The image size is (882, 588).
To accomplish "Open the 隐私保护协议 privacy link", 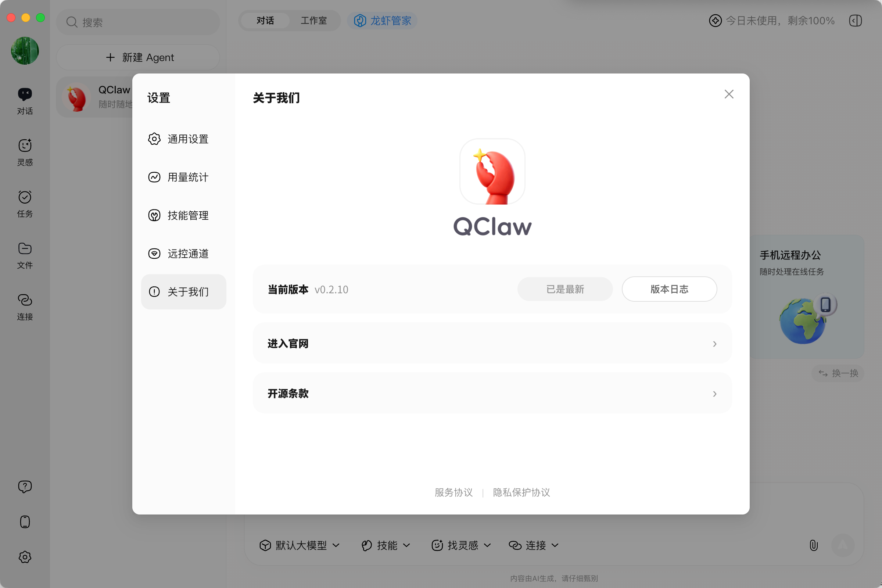I will coord(521,492).
